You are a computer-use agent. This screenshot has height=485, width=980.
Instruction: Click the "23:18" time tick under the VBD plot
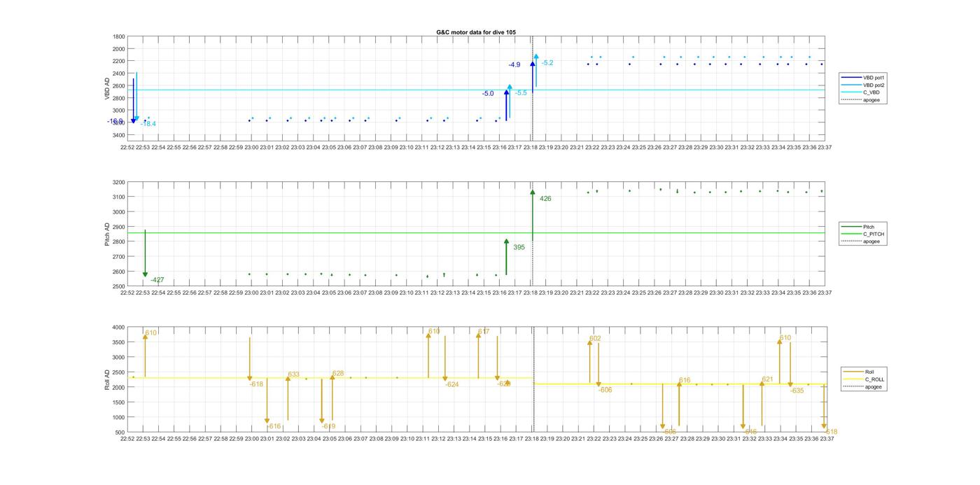pos(530,148)
